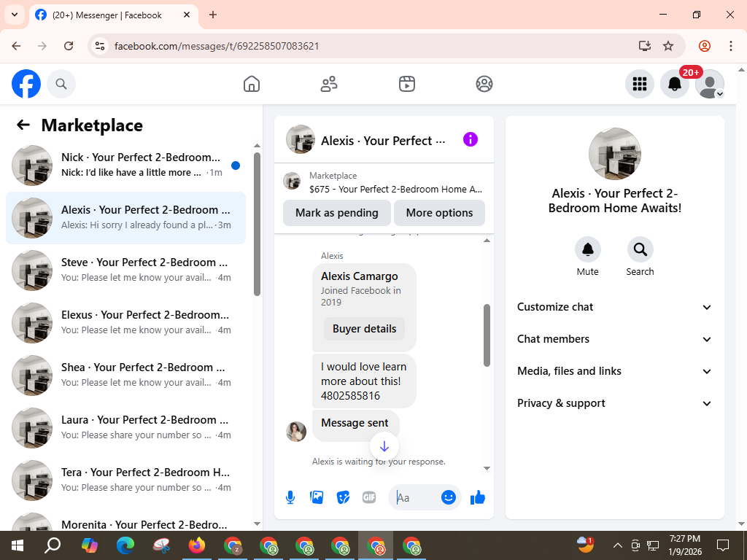Open the Home feed icon
The height and width of the screenshot is (560, 747).
click(x=252, y=84)
